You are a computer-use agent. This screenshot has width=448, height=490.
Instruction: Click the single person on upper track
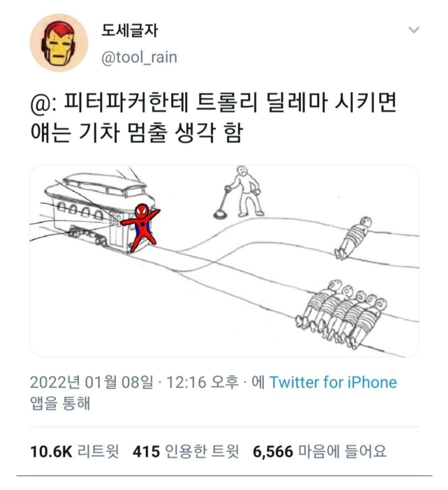coord(353,238)
